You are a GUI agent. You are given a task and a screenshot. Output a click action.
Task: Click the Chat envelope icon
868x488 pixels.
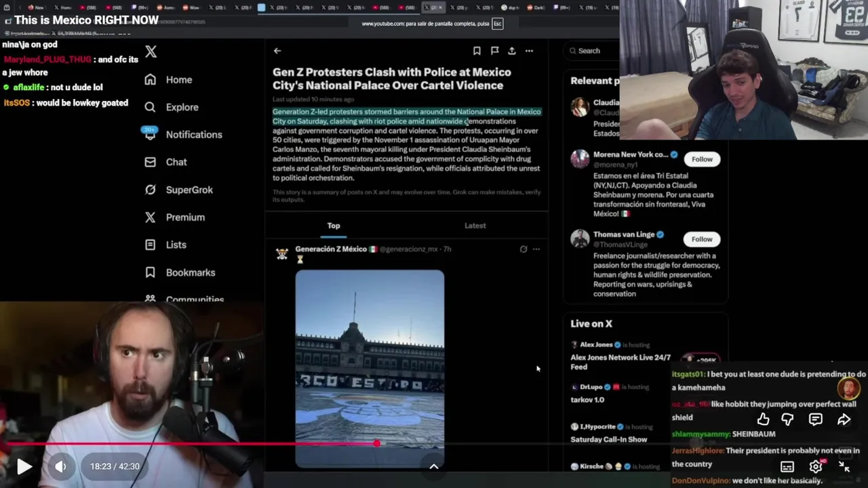[x=151, y=162]
